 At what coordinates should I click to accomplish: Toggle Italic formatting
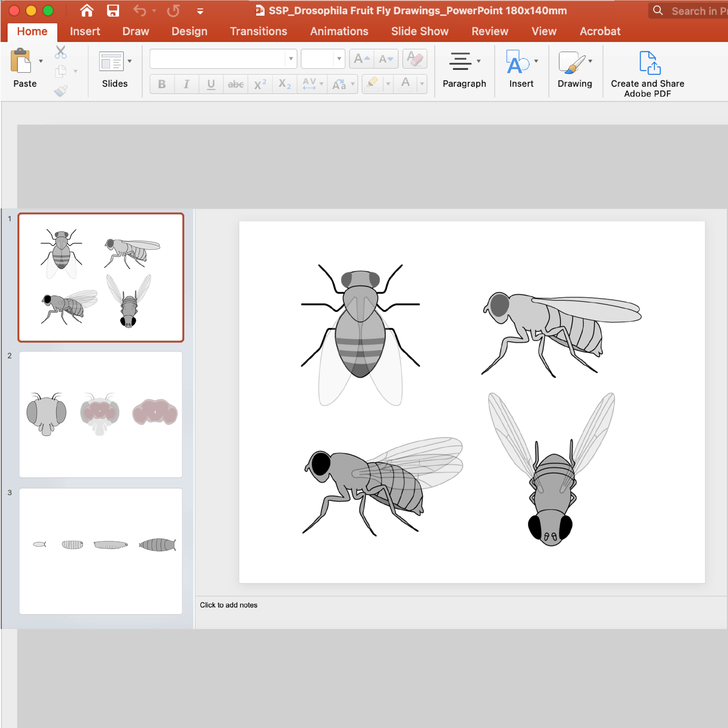(186, 84)
